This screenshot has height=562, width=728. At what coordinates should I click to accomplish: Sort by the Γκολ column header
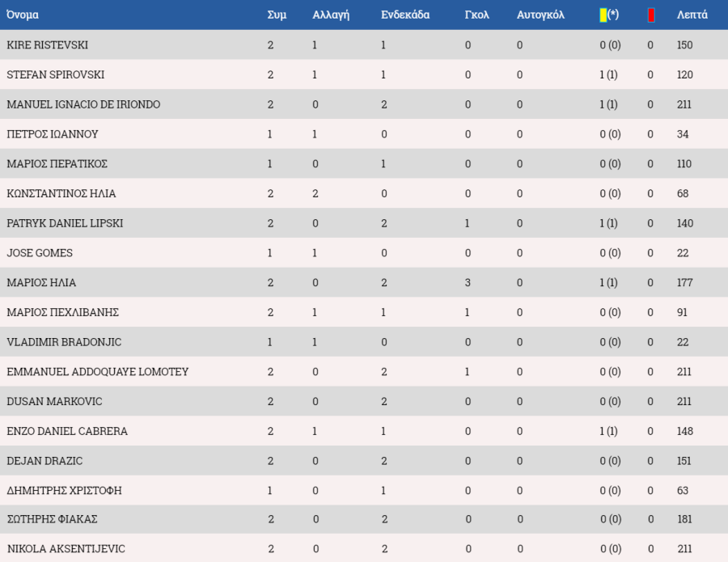point(476,15)
